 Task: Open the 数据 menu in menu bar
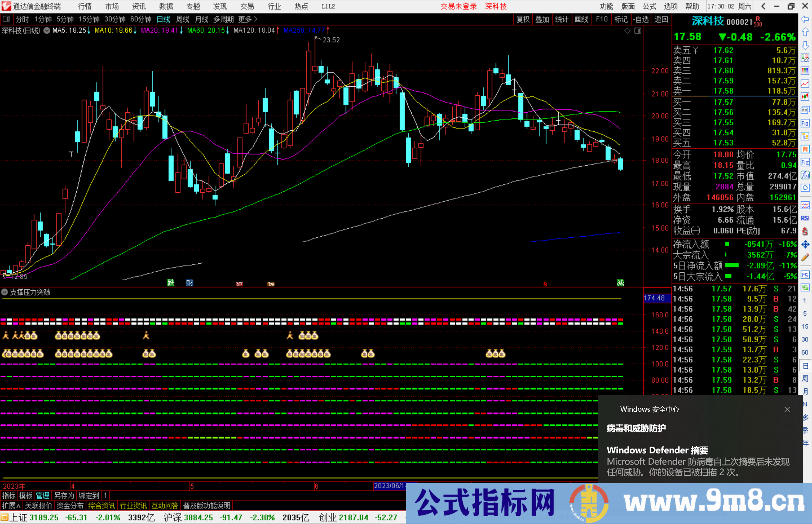tap(166, 6)
